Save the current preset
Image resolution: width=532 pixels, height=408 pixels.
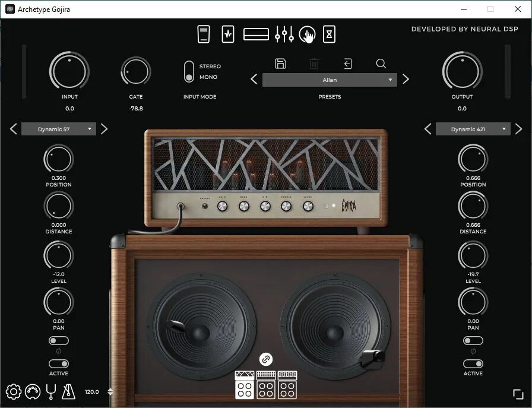pos(280,64)
